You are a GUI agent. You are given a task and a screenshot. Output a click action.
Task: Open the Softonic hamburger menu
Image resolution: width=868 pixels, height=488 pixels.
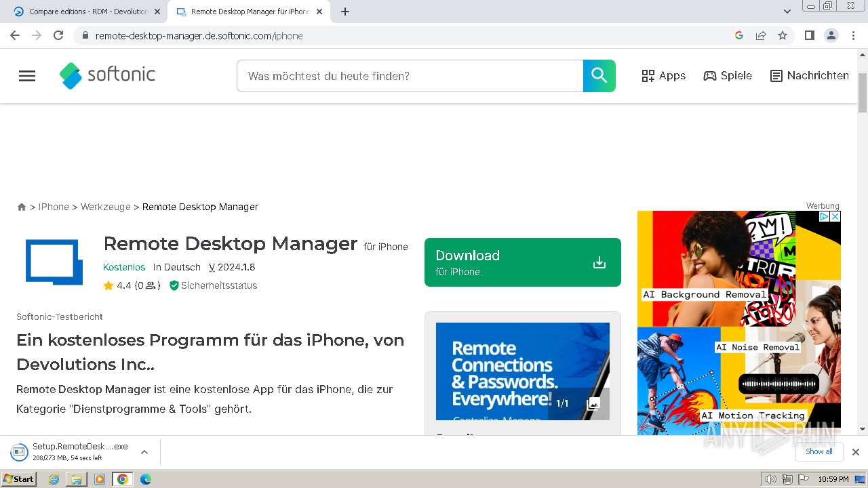pos(27,76)
